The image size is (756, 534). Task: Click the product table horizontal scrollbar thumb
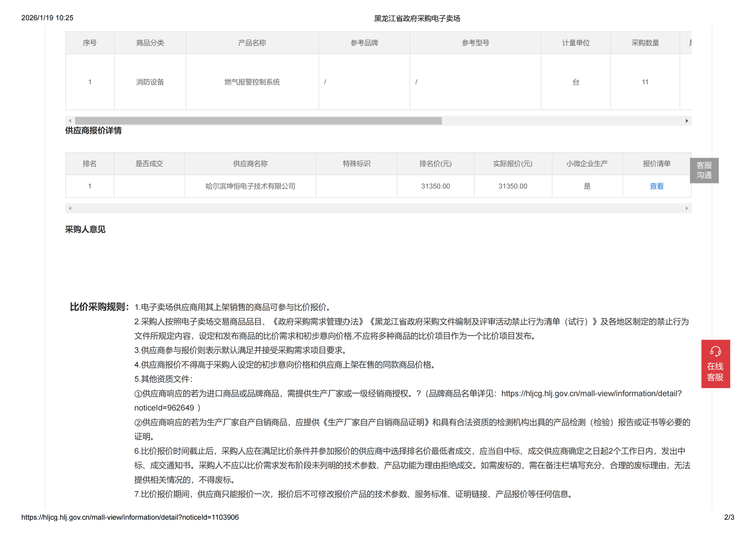(x=258, y=121)
